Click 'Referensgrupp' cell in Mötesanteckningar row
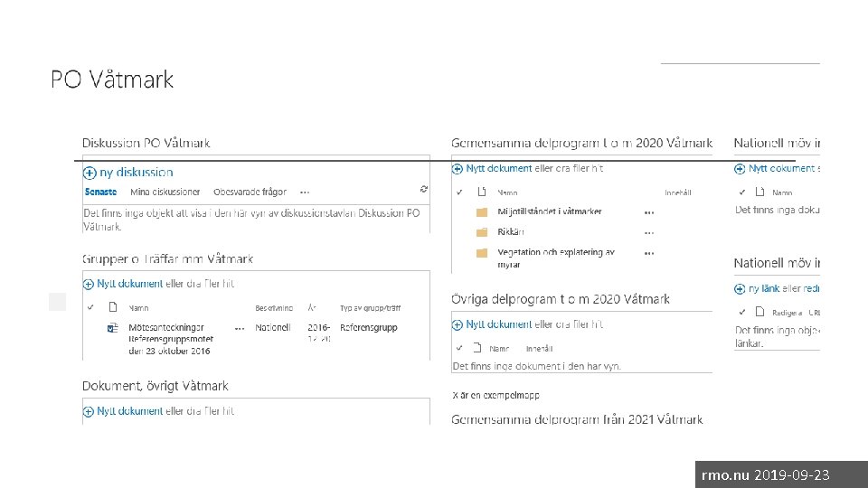Screen dimensions: 868x488 click(369, 327)
